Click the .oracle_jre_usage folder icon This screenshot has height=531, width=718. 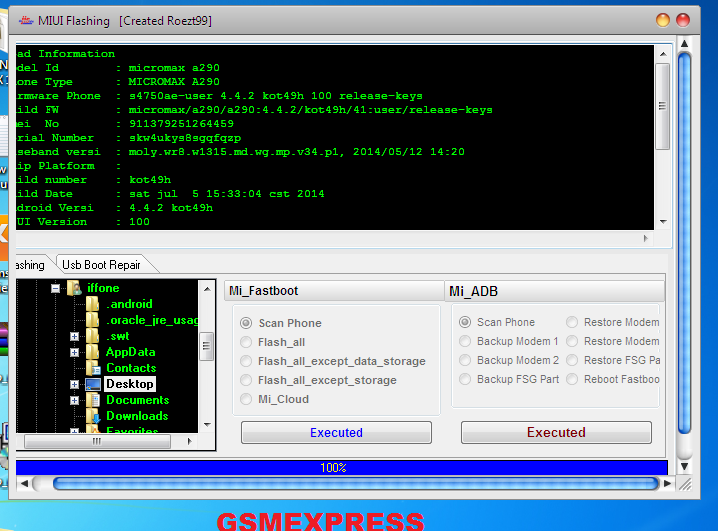[x=92, y=320]
